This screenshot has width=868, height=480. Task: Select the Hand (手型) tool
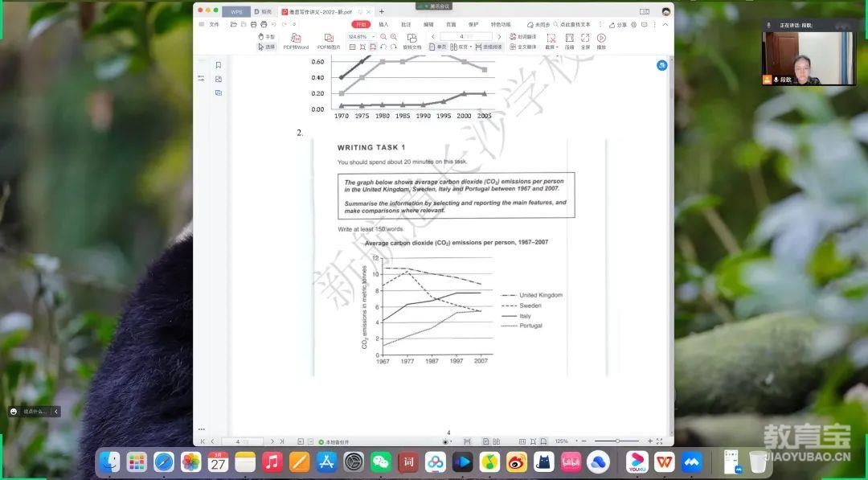point(266,36)
